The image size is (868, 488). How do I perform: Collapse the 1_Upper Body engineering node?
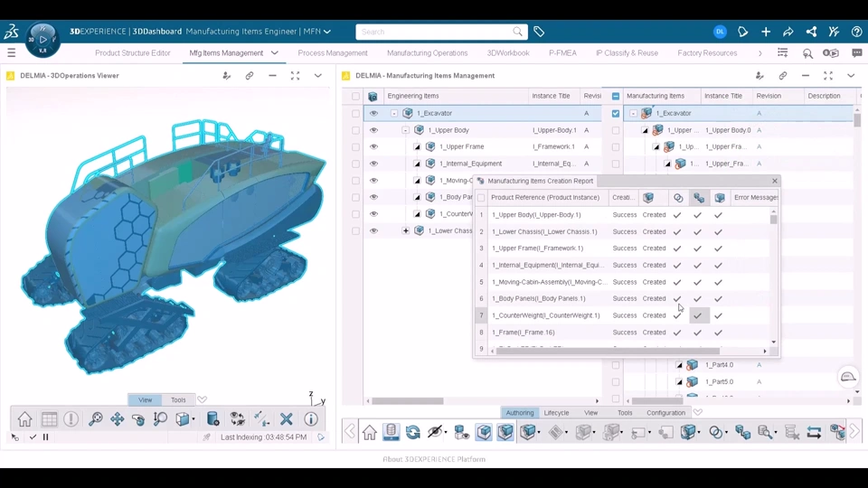406,130
